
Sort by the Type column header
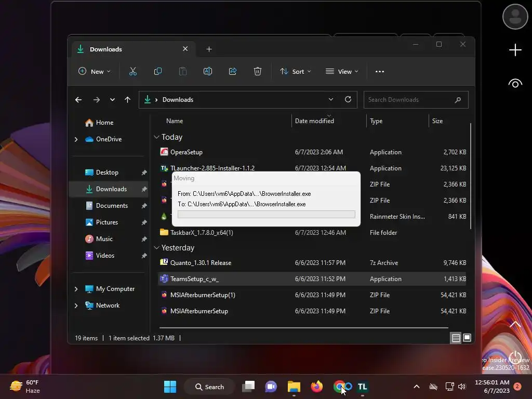point(376,121)
